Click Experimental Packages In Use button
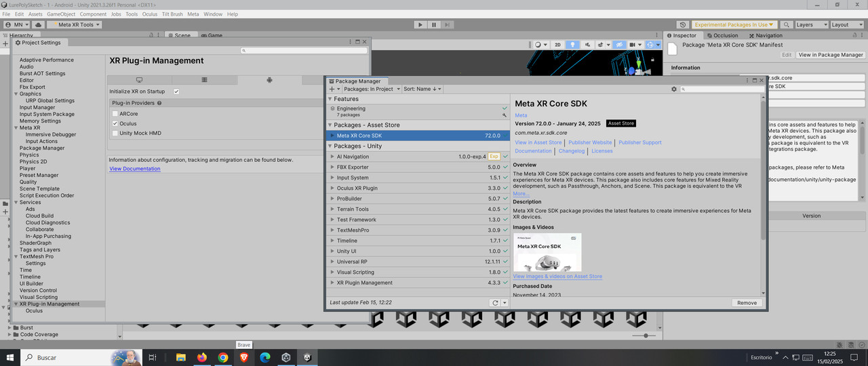 tap(736, 24)
